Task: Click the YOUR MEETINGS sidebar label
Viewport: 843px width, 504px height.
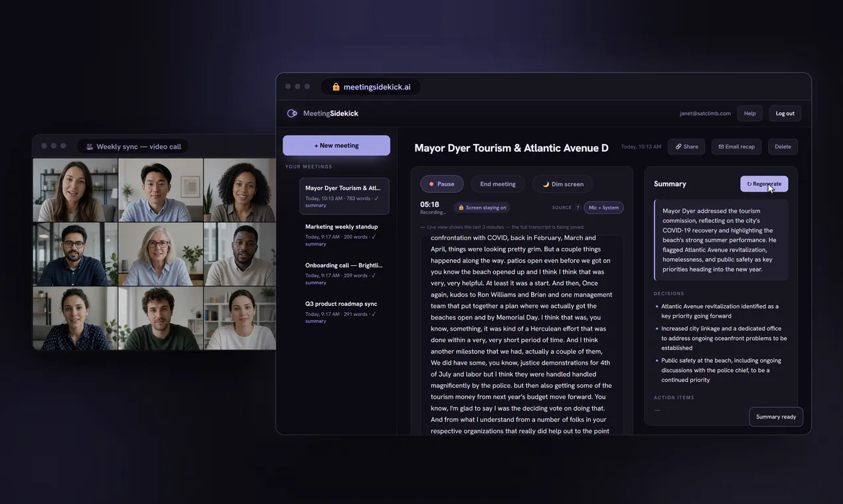Action: (309, 166)
